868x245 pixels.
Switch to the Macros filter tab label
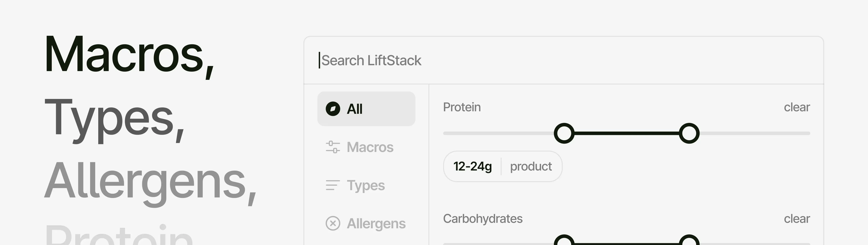tap(370, 147)
